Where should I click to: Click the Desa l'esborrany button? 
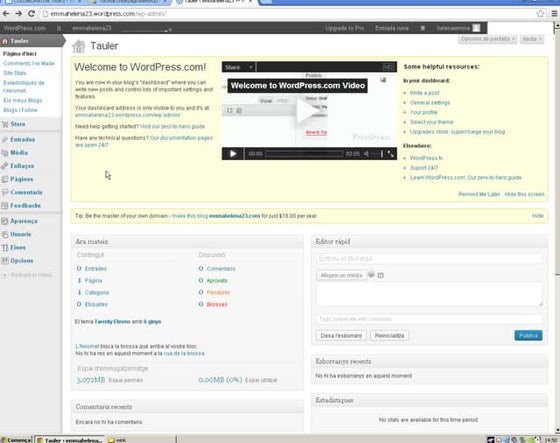pos(341,336)
